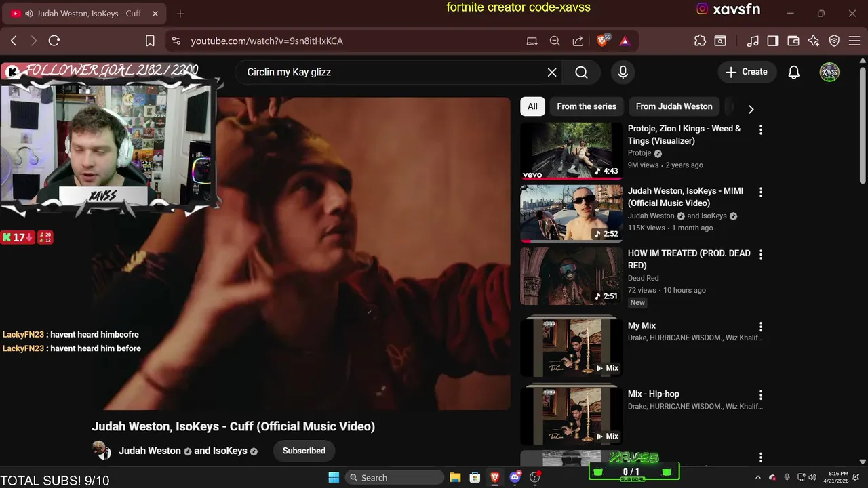Open Microsoft Store from the taskbar
This screenshot has width=868, height=488.
pyautogui.click(x=475, y=477)
